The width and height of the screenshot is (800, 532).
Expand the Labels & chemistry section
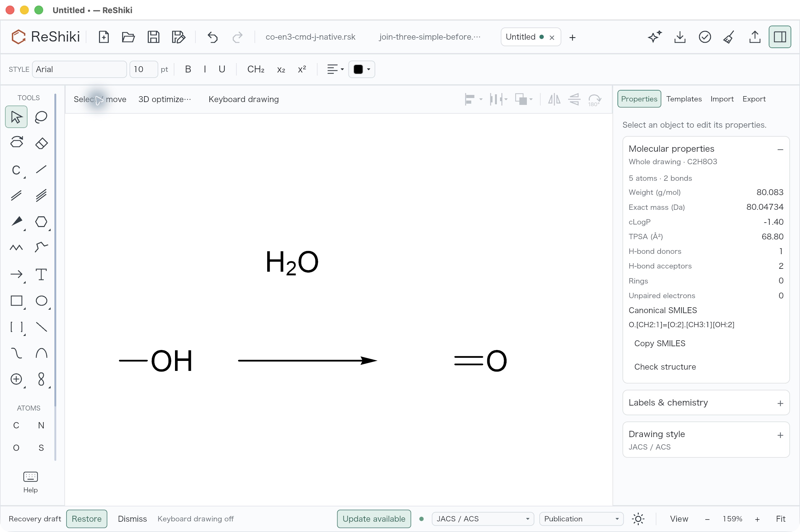coord(780,403)
